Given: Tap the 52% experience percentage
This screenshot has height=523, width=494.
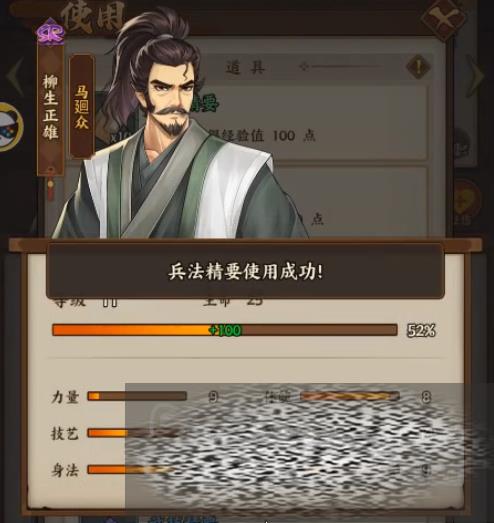Looking at the screenshot, I should [x=421, y=331].
